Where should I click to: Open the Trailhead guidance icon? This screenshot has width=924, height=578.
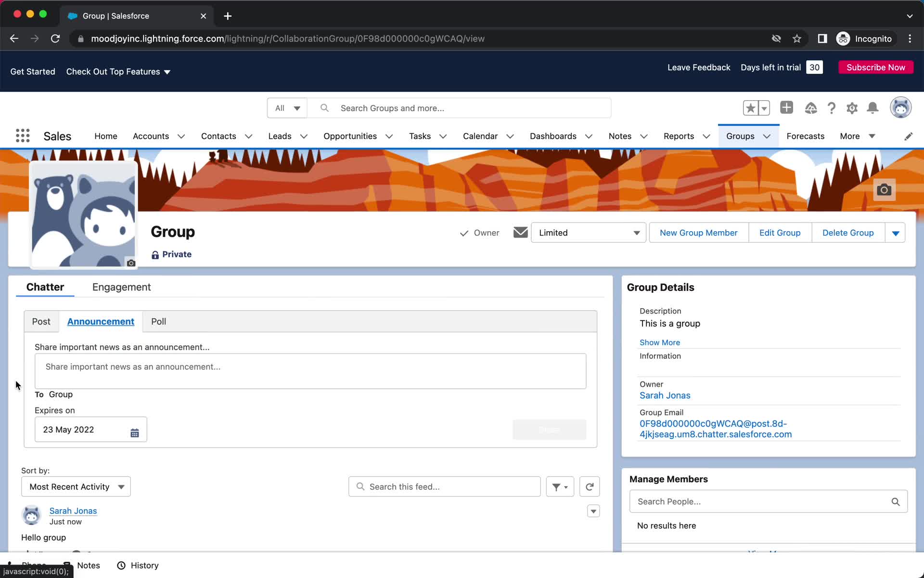(x=810, y=108)
